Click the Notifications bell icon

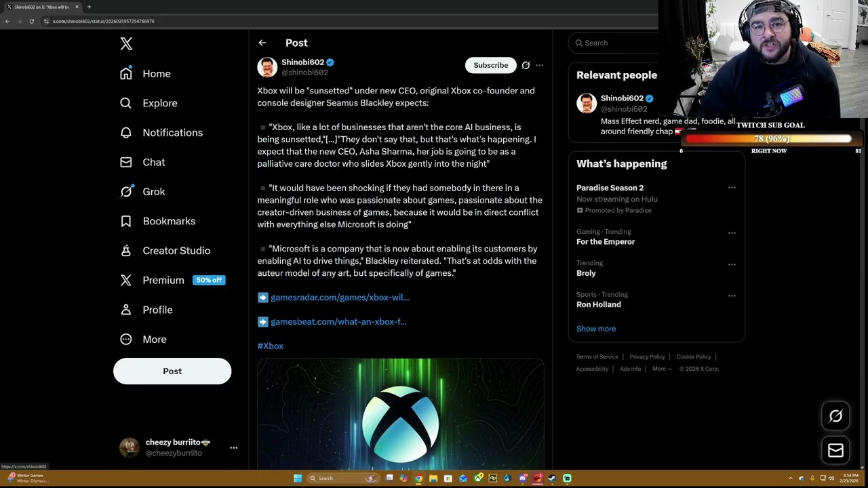126,133
